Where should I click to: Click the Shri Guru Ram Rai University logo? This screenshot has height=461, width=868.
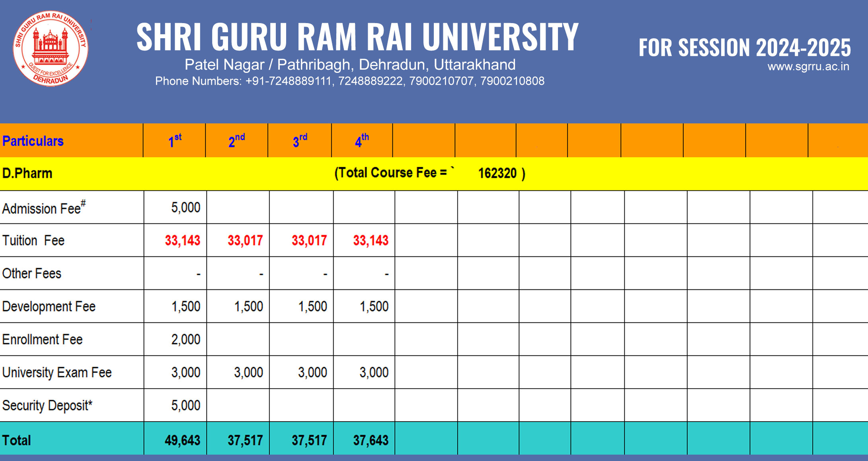(x=51, y=49)
